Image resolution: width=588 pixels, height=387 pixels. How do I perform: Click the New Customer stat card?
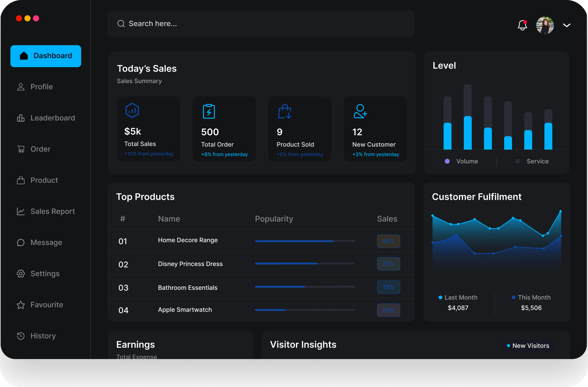375,129
